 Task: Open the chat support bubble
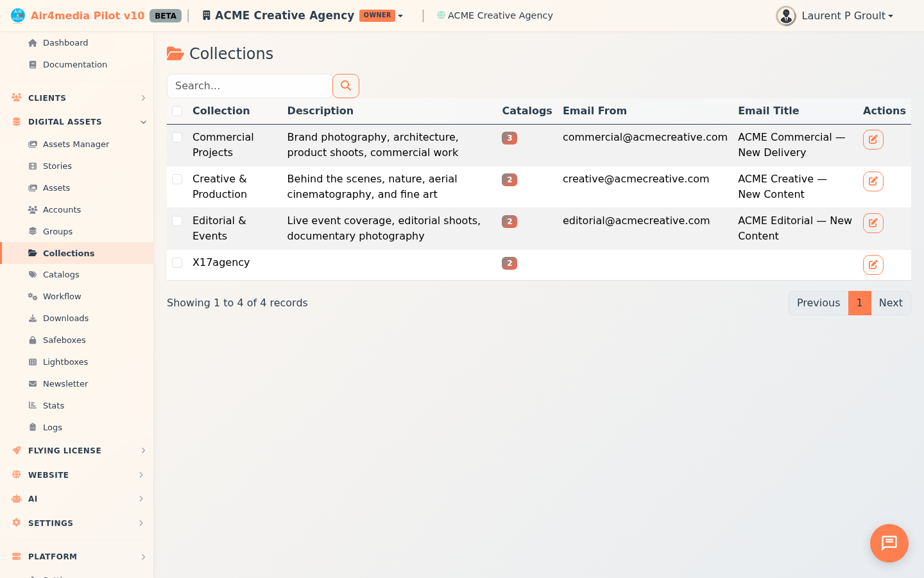pos(889,543)
